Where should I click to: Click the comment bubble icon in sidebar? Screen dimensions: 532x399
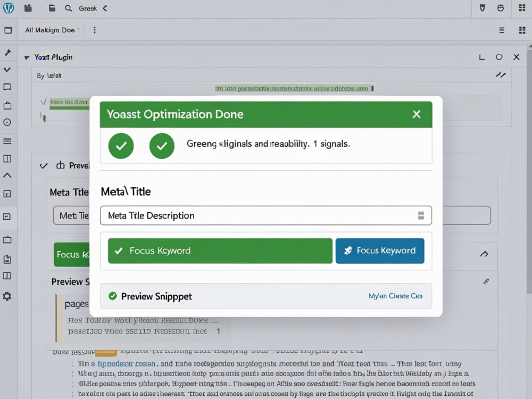click(x=7, y=87)
